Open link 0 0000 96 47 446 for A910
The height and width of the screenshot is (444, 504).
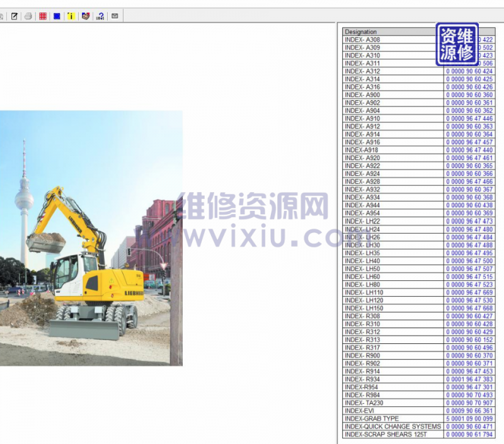pyautogui.click(x=469, y=118)
